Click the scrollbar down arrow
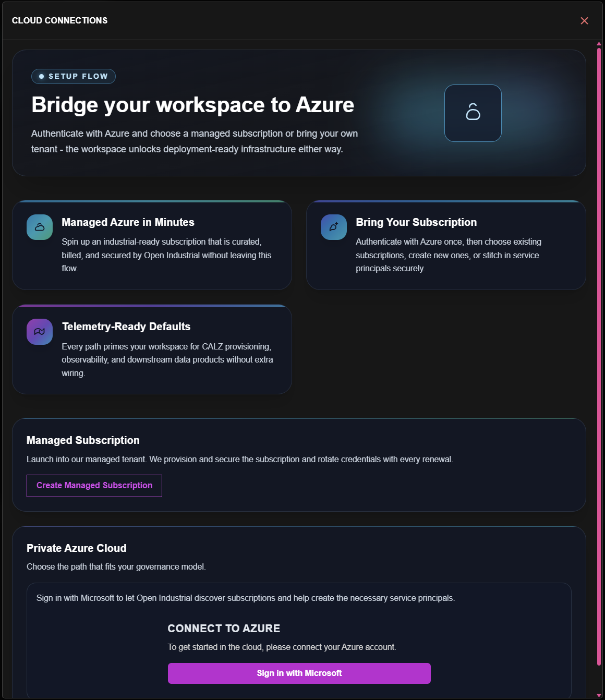Screen dimensions: 605x700 (599, 695)
